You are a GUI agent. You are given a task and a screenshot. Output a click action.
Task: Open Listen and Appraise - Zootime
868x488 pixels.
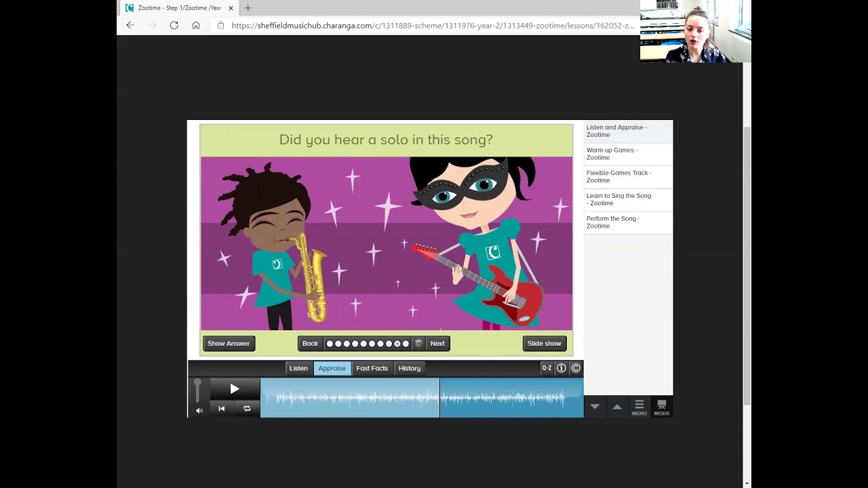pyautogui.click(x=628, y=131)
